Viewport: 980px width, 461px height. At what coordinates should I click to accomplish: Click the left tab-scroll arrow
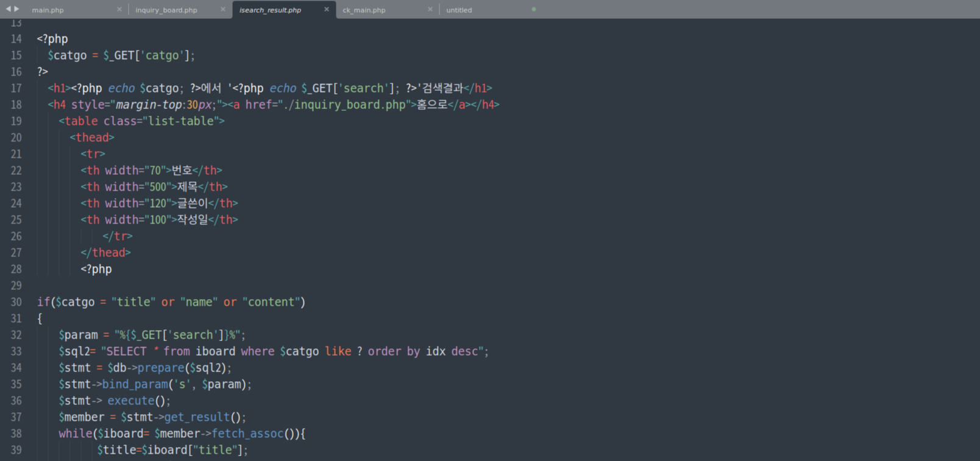pyautogui.click(x=8, y=9)
